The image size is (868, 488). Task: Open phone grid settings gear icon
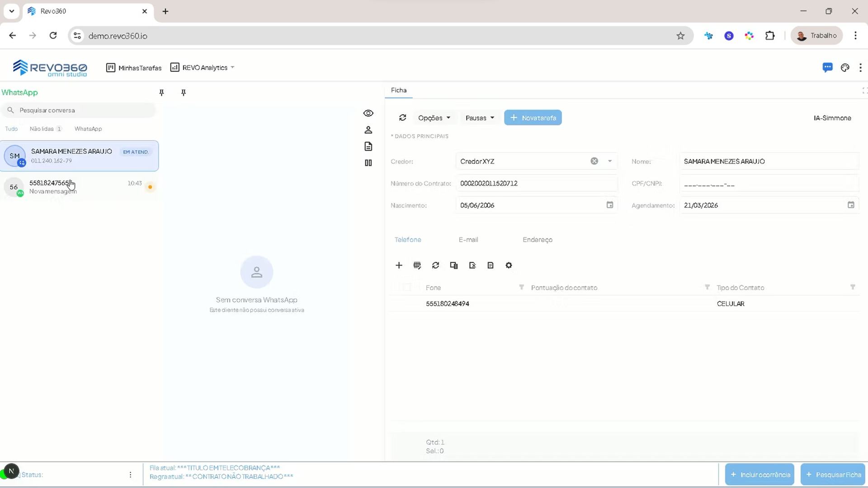pos(509,265)
